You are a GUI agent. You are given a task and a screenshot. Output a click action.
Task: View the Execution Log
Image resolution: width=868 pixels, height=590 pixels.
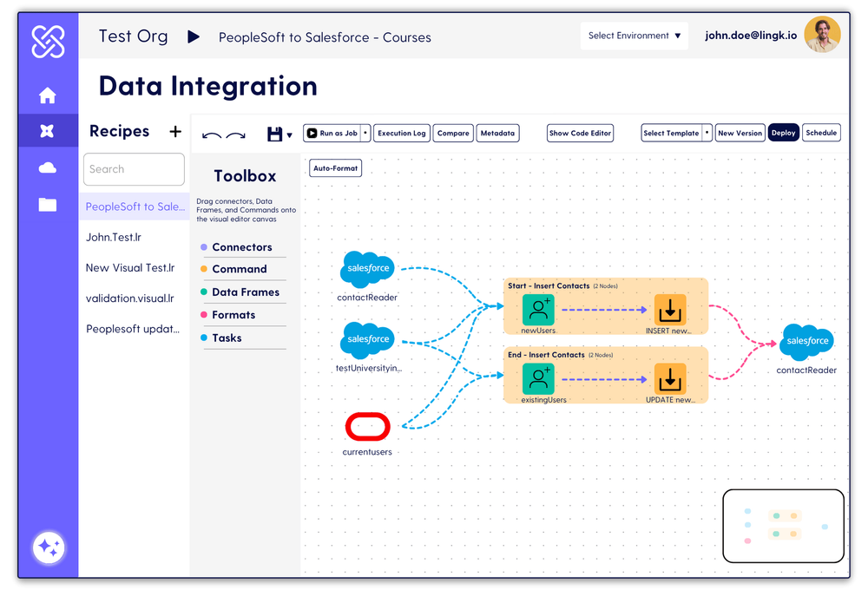[x=401, y=133]
